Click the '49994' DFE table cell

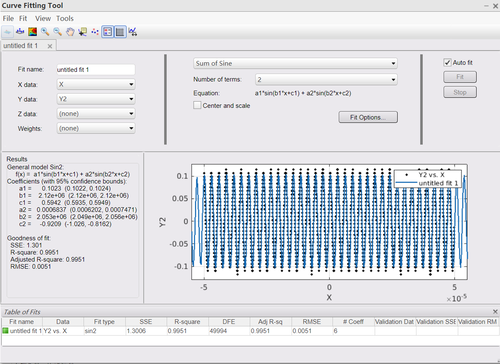(229, 331)
